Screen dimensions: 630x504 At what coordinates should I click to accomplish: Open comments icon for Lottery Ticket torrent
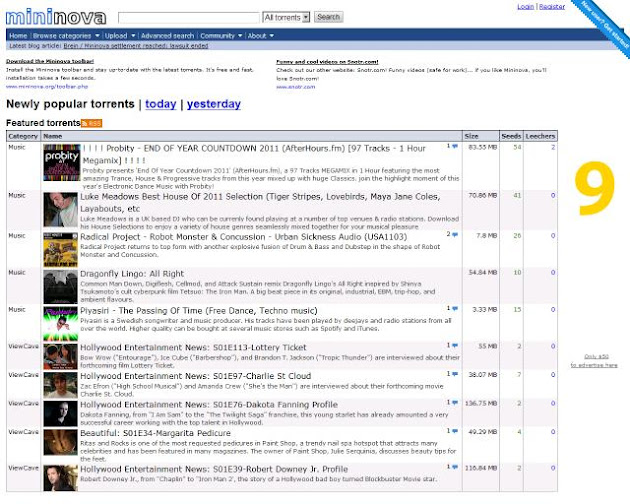click(x=455, y=345)
